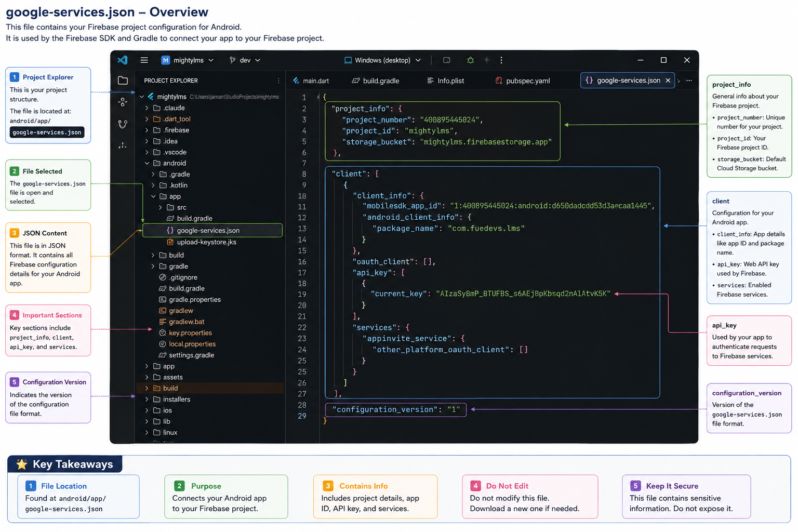
Task: Click the "com.fuedevs.lms" package name value
Action: tap(486, 229)
